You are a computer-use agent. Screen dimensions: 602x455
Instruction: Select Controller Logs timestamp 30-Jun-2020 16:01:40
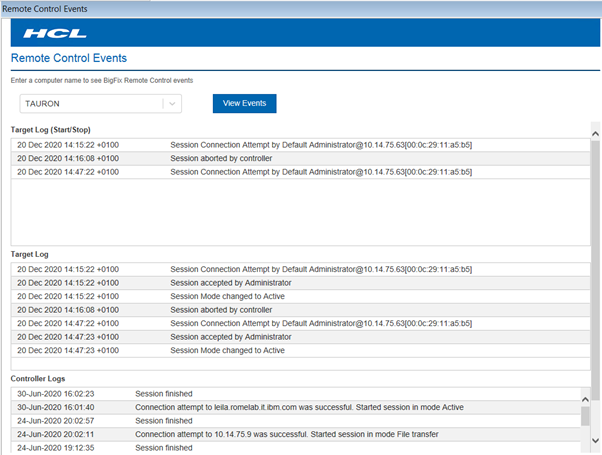click(x=56, y=407)
